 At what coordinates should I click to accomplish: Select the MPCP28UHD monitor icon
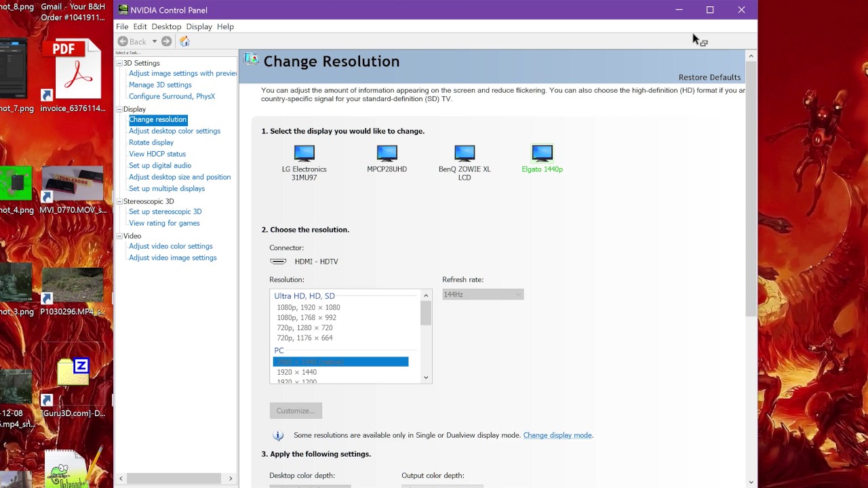point(387,154)
